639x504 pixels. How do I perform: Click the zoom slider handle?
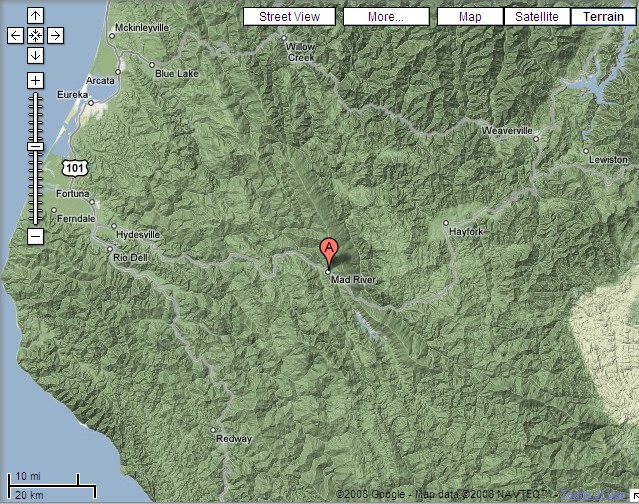tap(35, 147)
